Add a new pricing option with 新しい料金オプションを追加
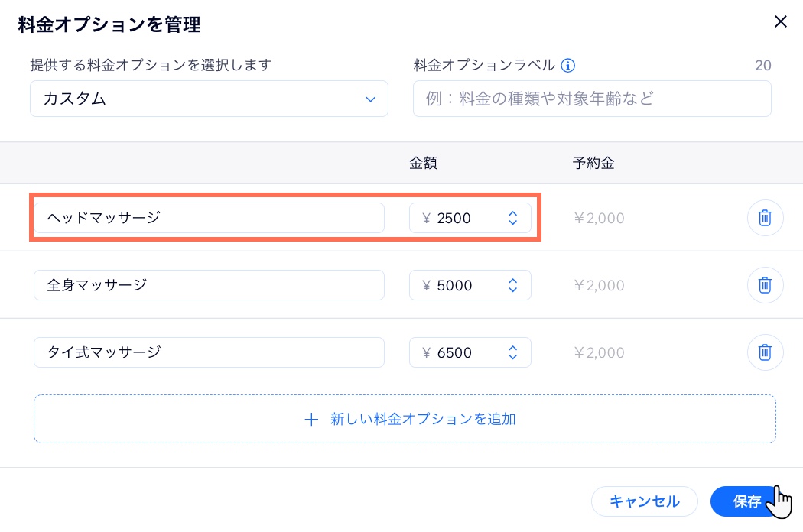Viewport: 803px width, 532px height. coord(405,419)
